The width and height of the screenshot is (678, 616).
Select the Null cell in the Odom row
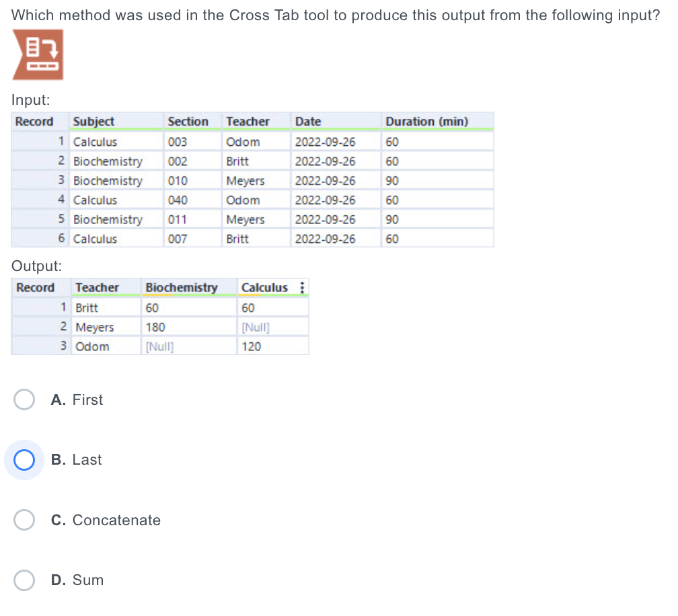coord(189,346)
